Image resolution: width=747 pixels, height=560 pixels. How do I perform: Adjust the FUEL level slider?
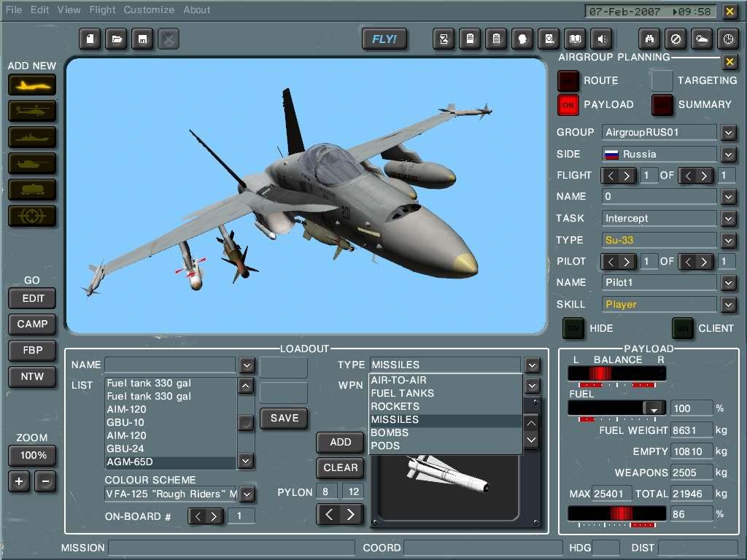[654, 408]
